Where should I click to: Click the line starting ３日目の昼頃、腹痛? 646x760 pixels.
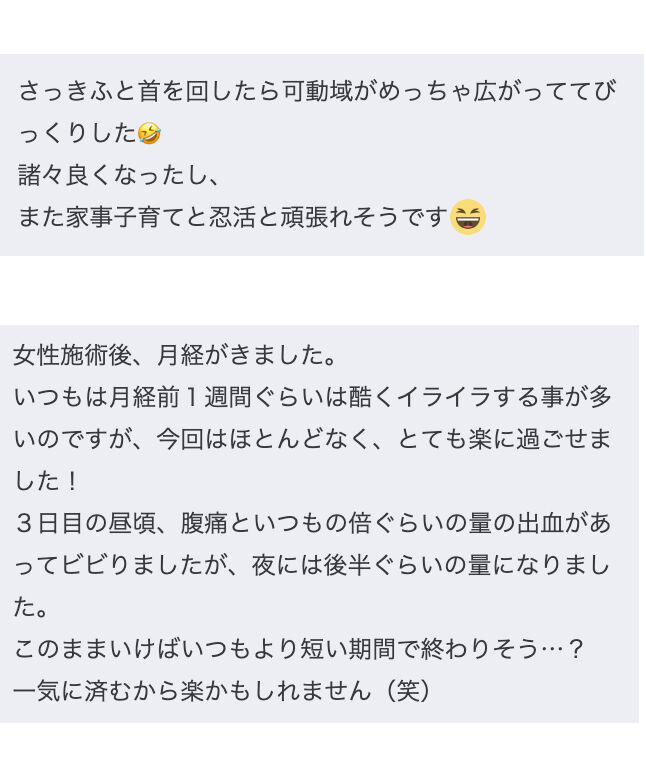coord(312,523)
